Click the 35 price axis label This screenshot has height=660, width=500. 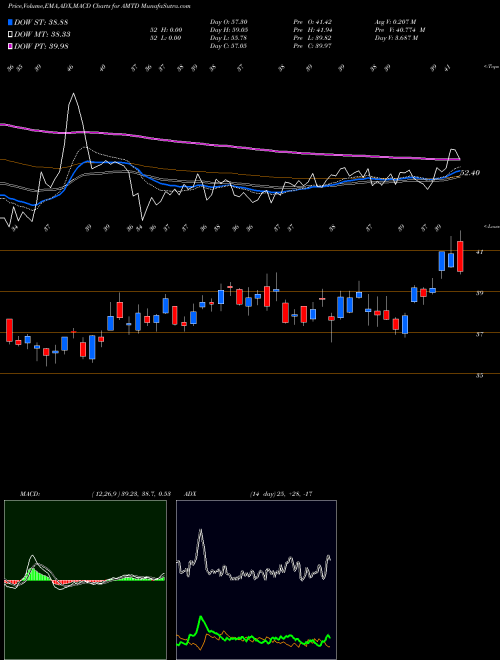pos(479,375)
